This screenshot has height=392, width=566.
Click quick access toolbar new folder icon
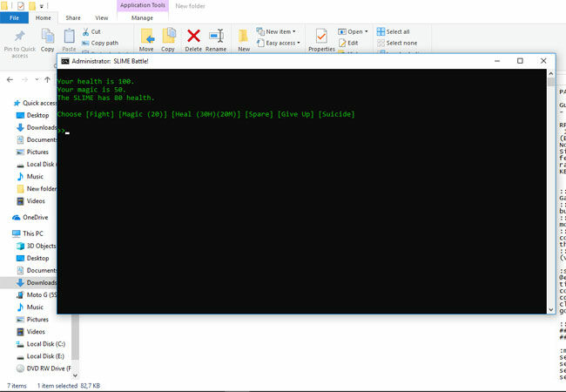point(32,6)
